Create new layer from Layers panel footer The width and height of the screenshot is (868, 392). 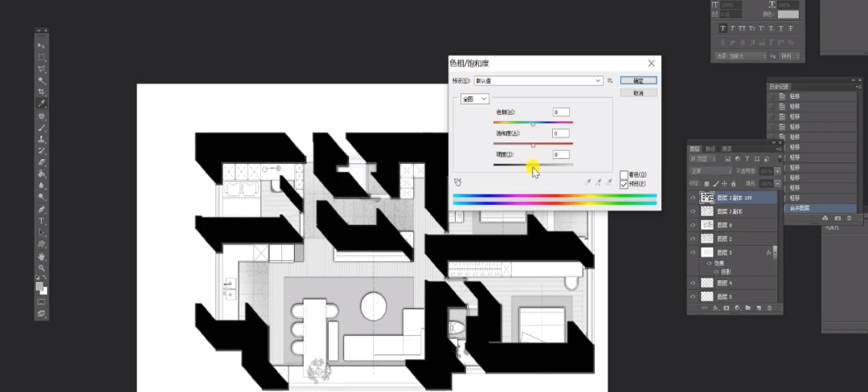tap(759, 308)
